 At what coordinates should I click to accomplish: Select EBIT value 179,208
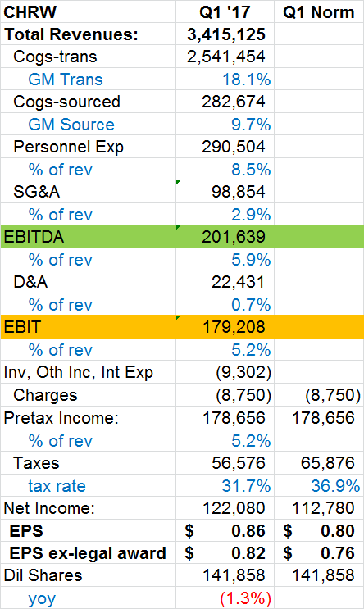[234, 327]
